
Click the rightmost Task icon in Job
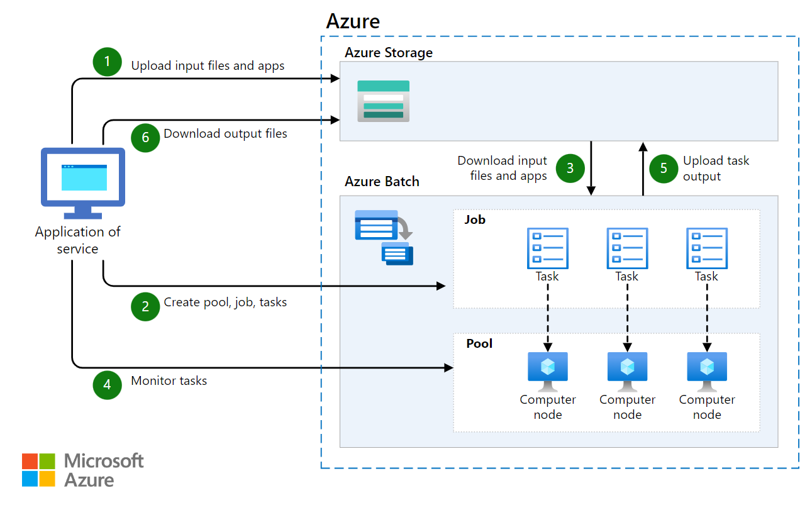(x=707, y=249)
